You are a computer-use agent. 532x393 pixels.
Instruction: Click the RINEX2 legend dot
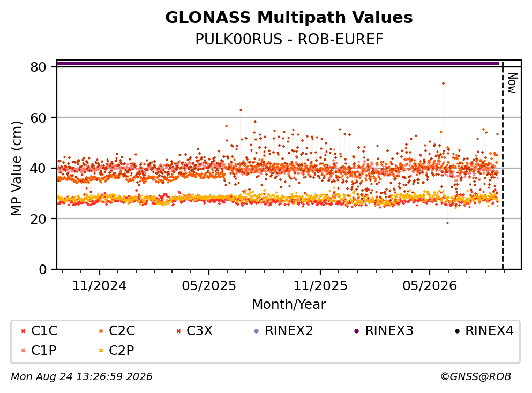pos(257,331)
